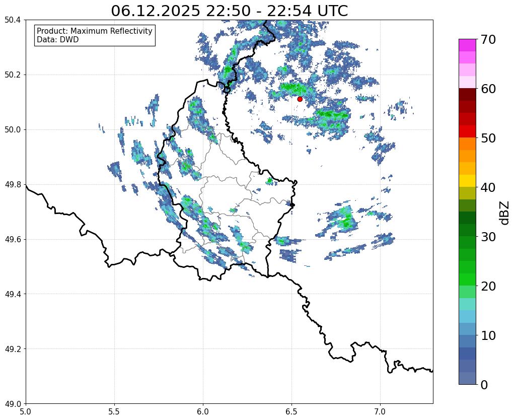Image resolution: width=515 pixels, height=420 pixels.
Task: Click the 50.2 latitude axis label
Action: (x=13, y=75)
